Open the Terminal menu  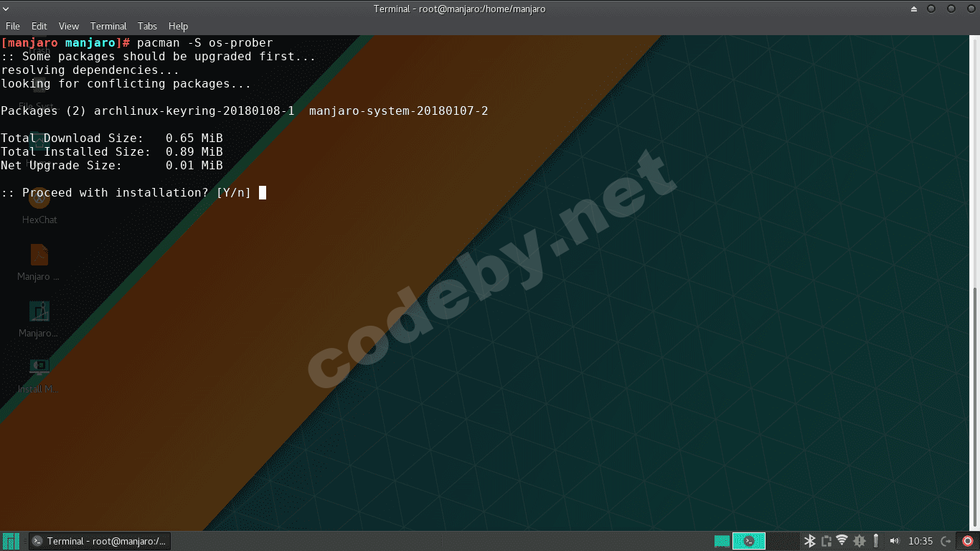click(108, 27)
